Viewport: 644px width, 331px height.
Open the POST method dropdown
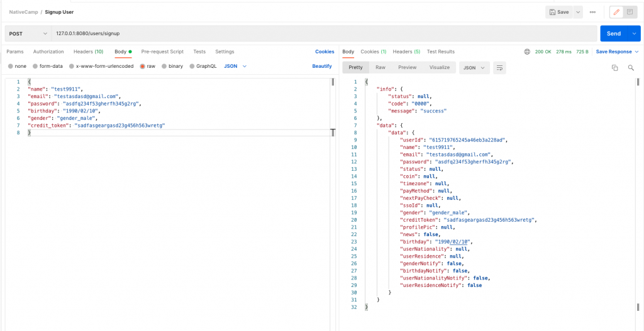28,34
